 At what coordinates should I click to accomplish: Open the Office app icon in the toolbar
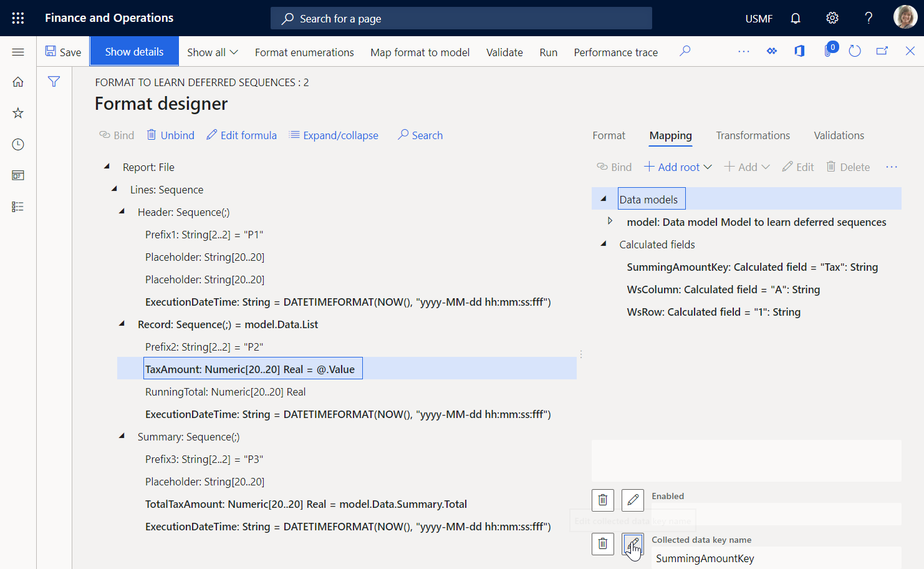(x=799, y=51)
